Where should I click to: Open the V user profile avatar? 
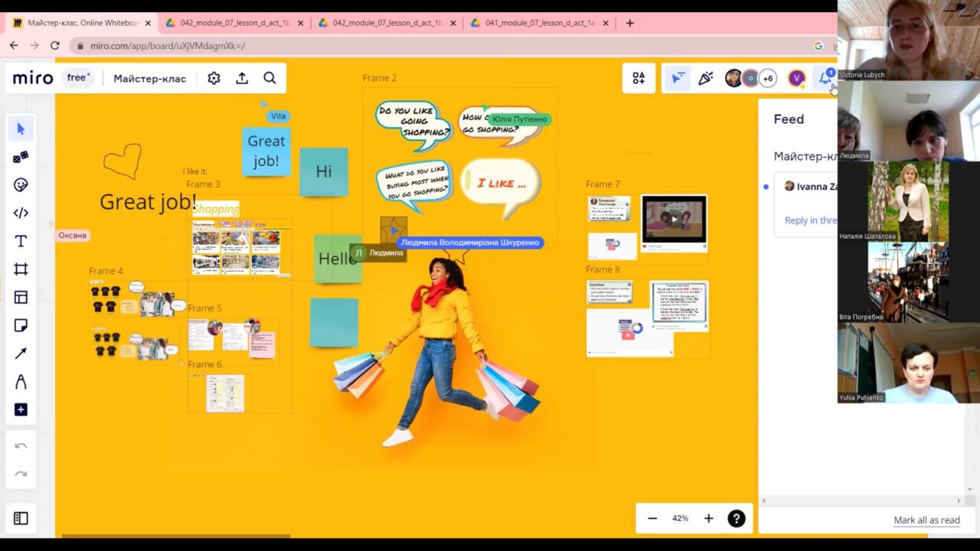(x=796, y=78)
